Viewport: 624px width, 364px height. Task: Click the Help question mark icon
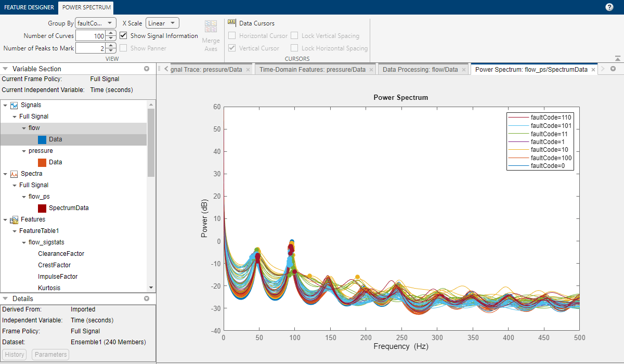coord(609,7)
